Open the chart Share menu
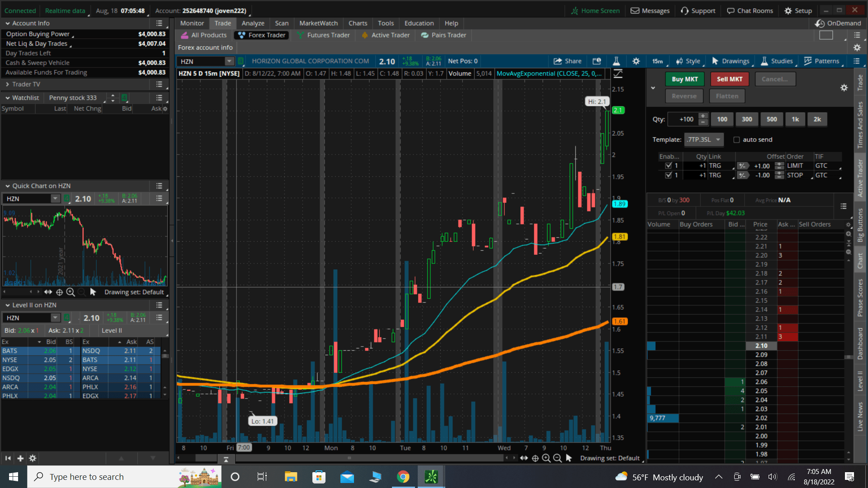This screenshot has height=488, width=868. point(567,61)
